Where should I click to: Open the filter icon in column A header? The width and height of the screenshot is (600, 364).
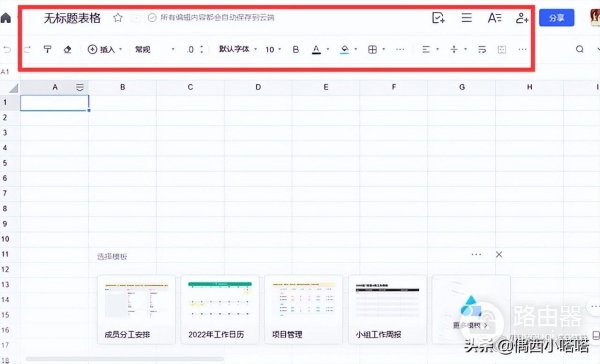click(x=80, y=88)
